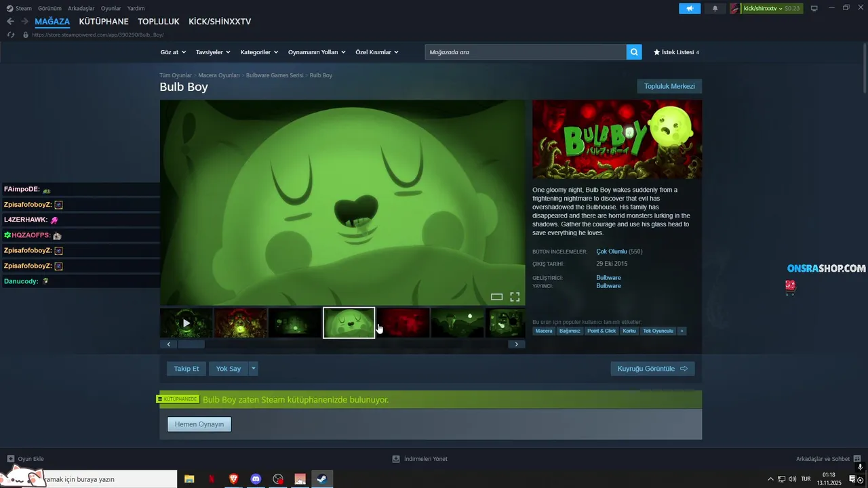Open the Oynamanın Yolları dropdown

coord(317,52)
